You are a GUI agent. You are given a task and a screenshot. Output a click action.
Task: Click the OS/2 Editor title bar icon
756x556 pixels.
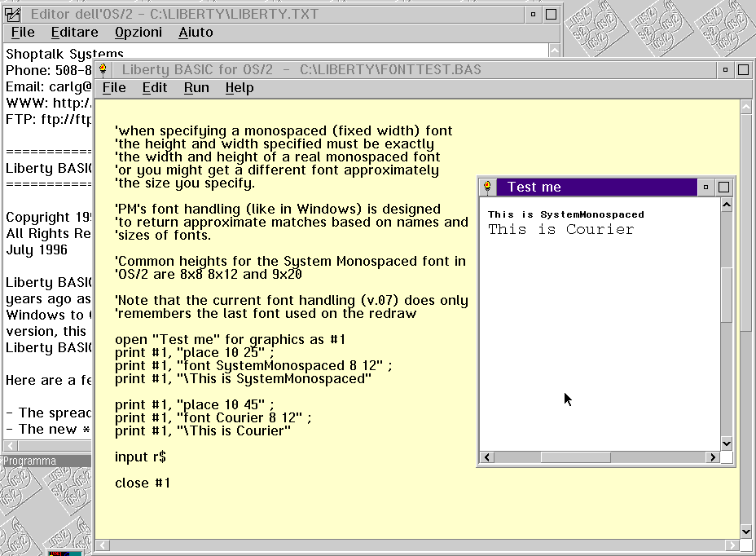(x=12, y=15)
